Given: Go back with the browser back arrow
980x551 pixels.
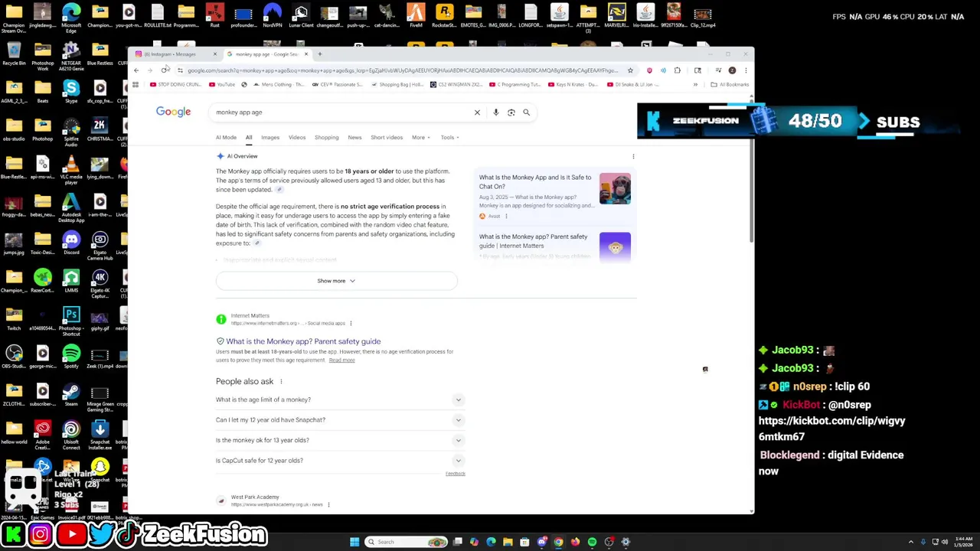Looking at the screenshot, I should click(136, 70).
